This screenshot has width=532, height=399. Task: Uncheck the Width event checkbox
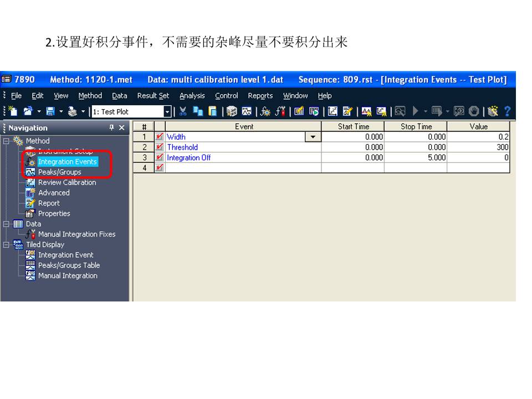coord(160,137)
